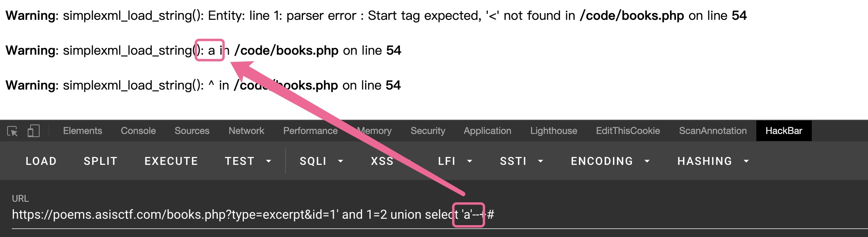The width and height of the screenshot is (868, 237).
Task: Expand the TEST dropdown arrow
Action: (x=268, y=161)
